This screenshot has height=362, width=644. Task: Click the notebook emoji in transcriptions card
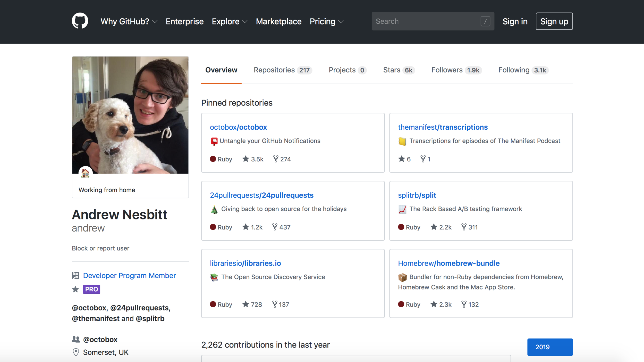[x=402, y=142]
